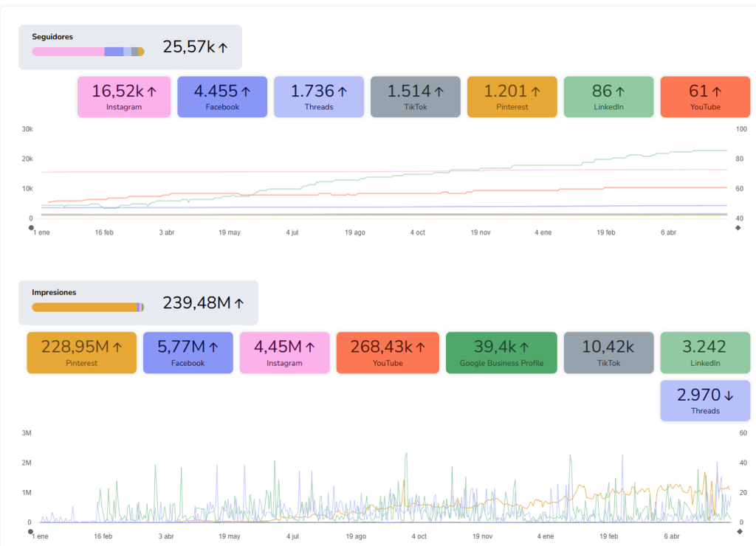Open the Threads followers card showing 1.736
This screenshot has width=756, height=546.
[x=319, y=97]
